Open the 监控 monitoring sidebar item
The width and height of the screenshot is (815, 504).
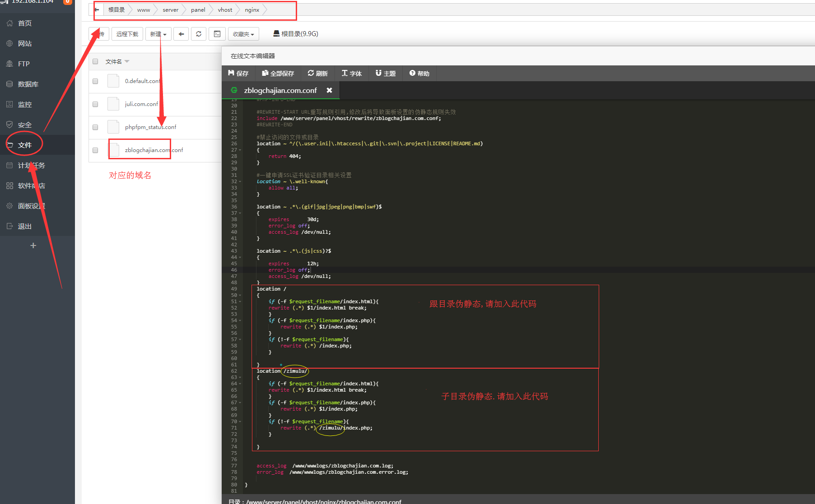coord(37,104)
